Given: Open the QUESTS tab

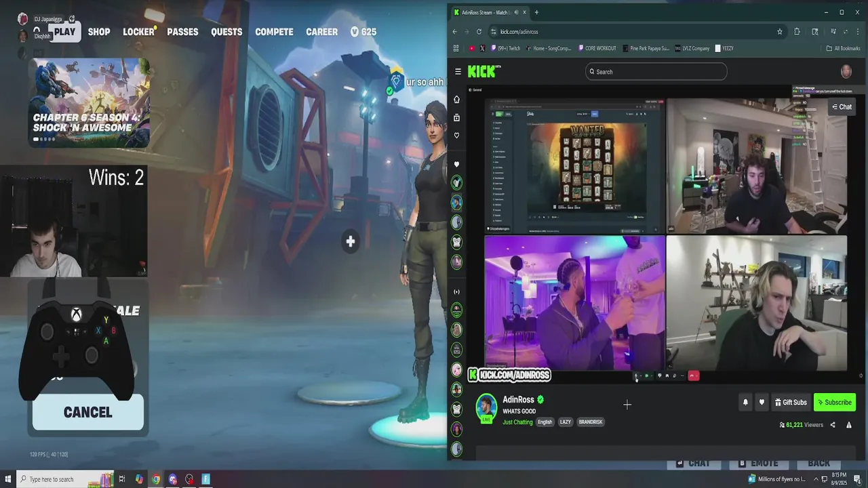Looking at the screenshot, I should 226,32.
